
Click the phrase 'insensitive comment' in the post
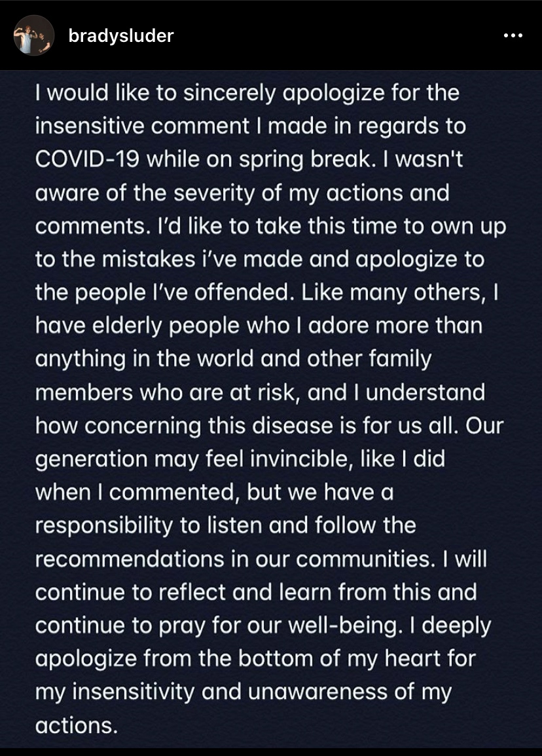pos(142,126)
